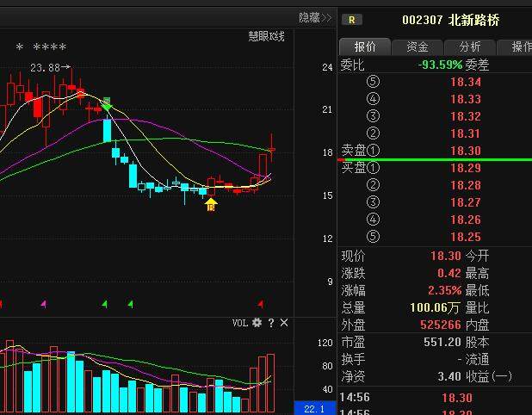Click the yellow B buy signal arrow

(210, 204)
